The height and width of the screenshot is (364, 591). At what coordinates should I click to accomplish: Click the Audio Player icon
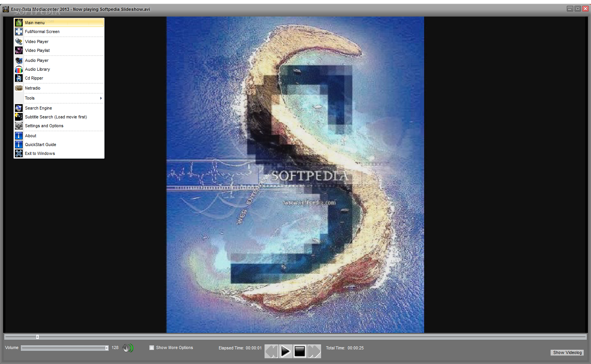point(19,60)
